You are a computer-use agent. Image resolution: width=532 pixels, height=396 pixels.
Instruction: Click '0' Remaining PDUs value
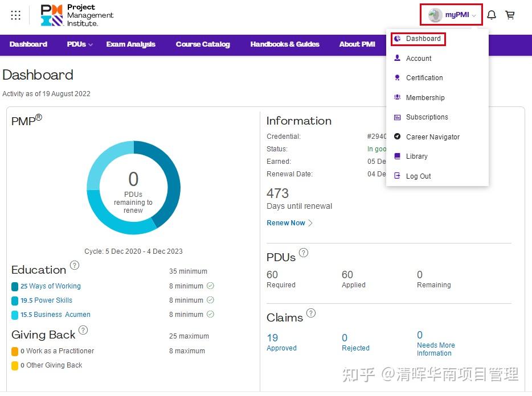[420, 275]
